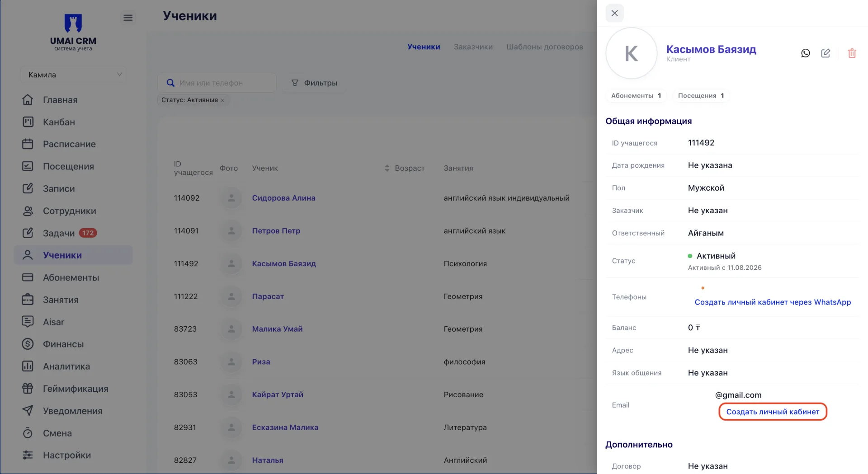Open student Есказина Малика
868x474 pixels.
(285, 427)
